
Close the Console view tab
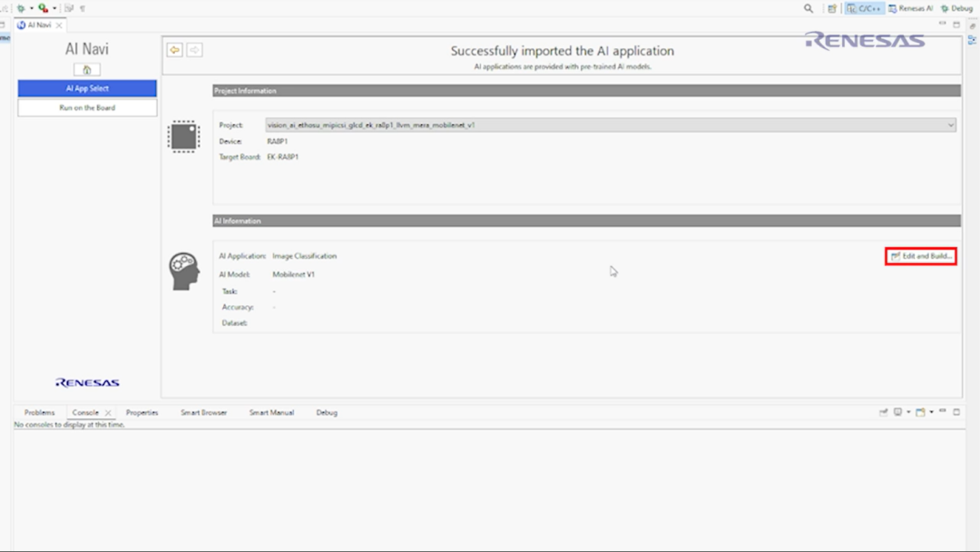(108, 412)
